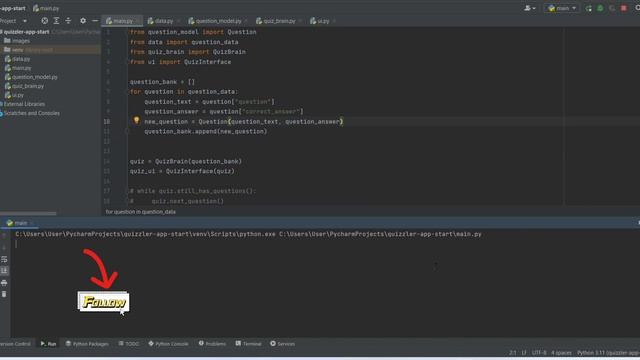Click the red stop button in top toolbar
The height and width of the screenshot is (360, 640).
coord(624,8)
